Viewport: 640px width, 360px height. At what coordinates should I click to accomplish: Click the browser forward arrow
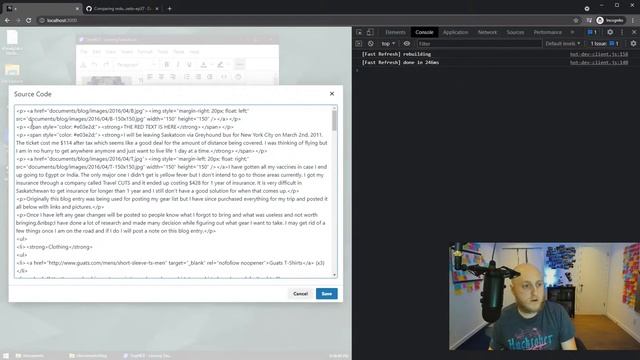pyautogui.click(x=18, y=20)
